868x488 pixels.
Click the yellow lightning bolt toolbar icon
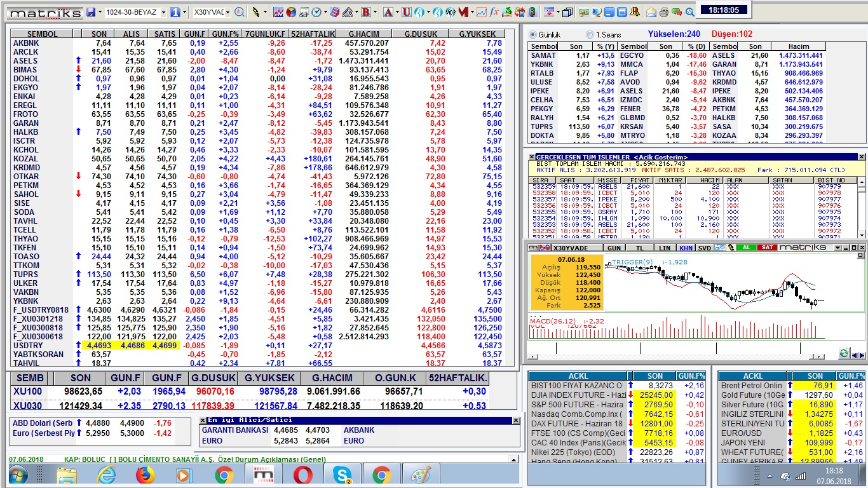[x=255, y=12]
